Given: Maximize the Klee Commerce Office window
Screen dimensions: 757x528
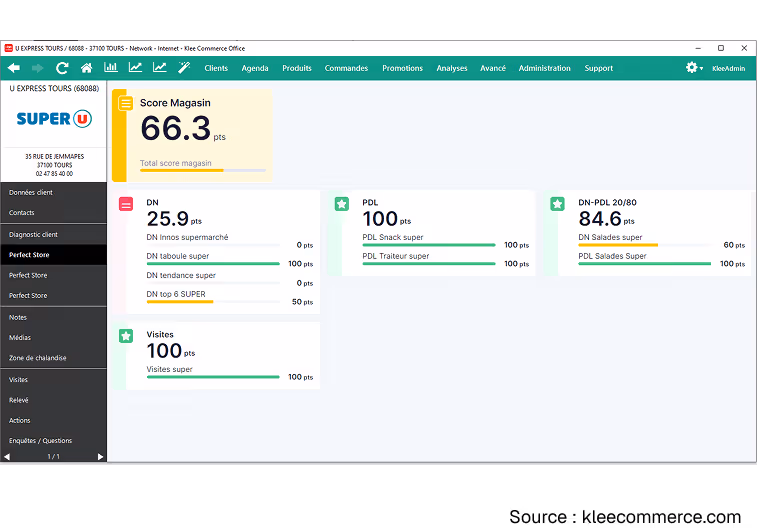Looking at the screenshot, I should click(x=721, y=48).
